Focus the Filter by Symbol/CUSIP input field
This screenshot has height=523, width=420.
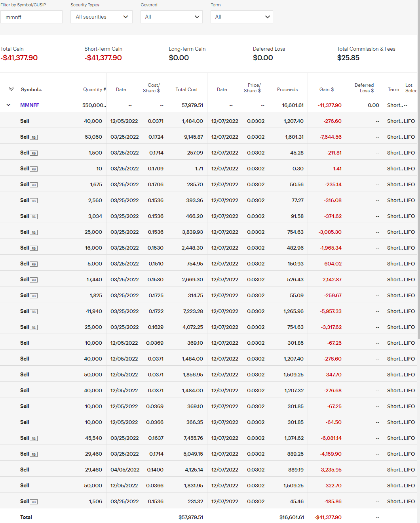coord(31,17)
